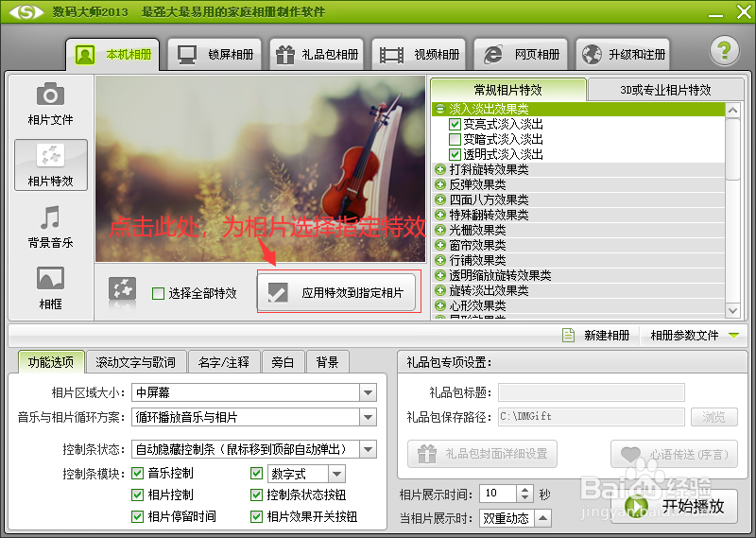Screen dimensions: 756x538
Task: Select the 相片特效 sidebar icon
Action: [51, 165]
